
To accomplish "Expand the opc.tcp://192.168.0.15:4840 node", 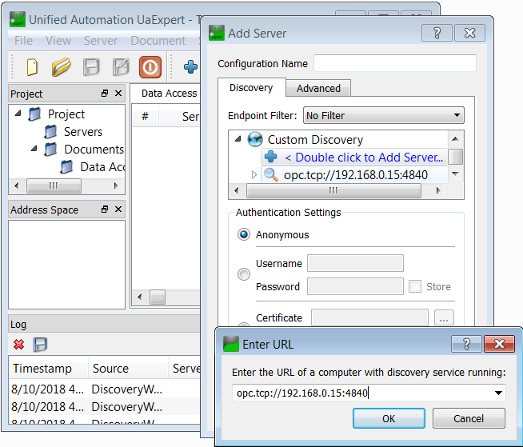I will [254, 174].
